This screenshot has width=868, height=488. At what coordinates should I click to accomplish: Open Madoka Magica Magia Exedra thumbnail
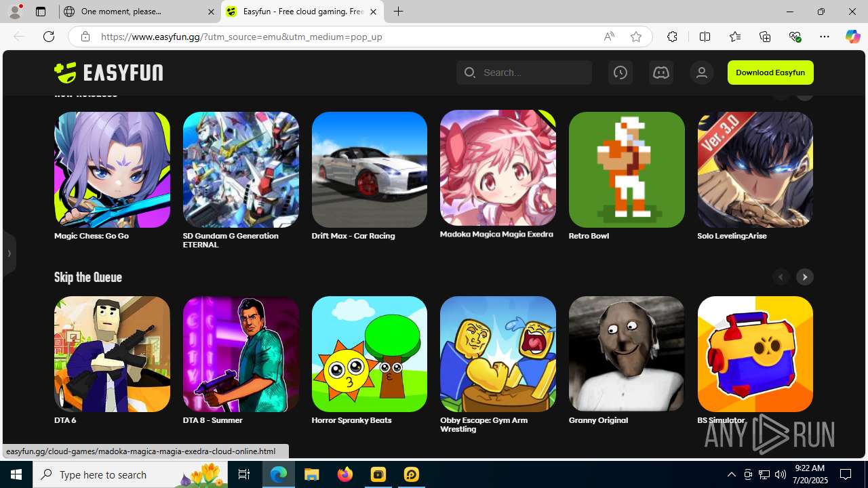coord(498,167)
